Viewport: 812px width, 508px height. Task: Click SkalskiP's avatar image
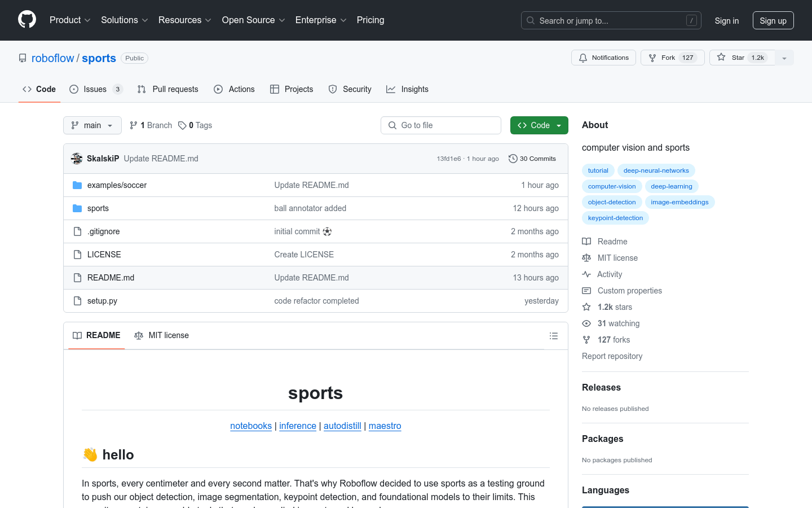pyautogui.click(x=77, y=159)
